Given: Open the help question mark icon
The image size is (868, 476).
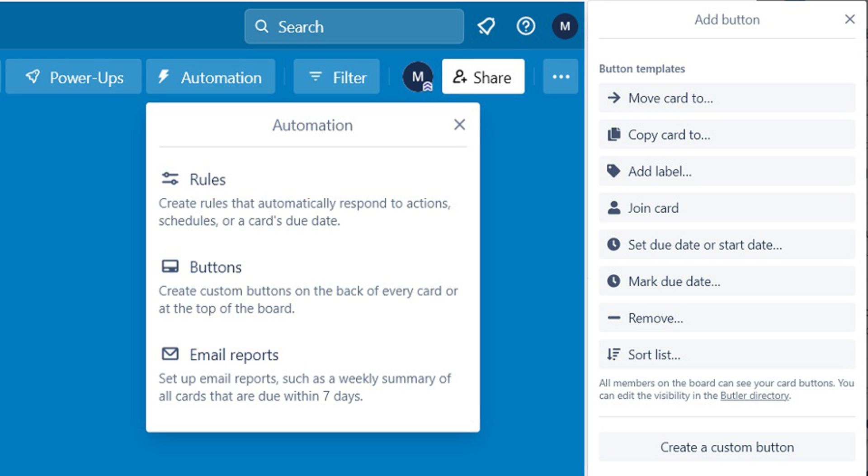Looking at the screenshot, I should pos(525,27).
